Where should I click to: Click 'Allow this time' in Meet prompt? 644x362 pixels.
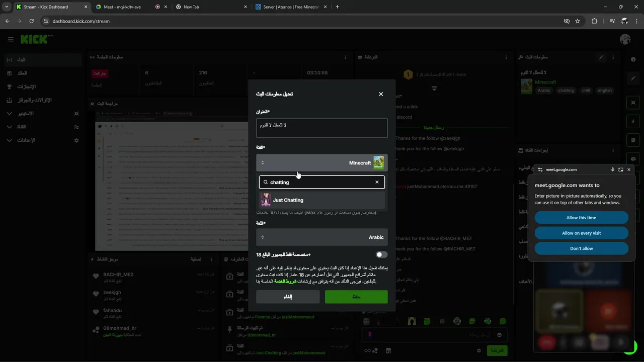[581, 218]
